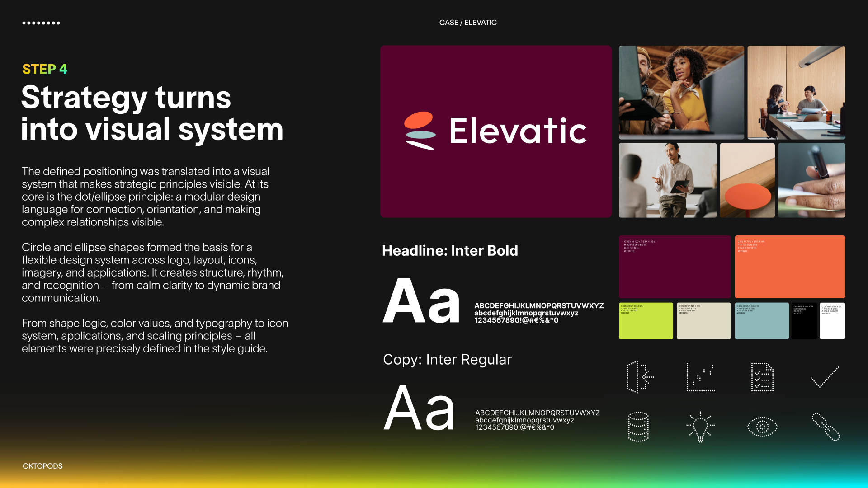Click paragraph starting 'From shape logic'

[155, 336]
